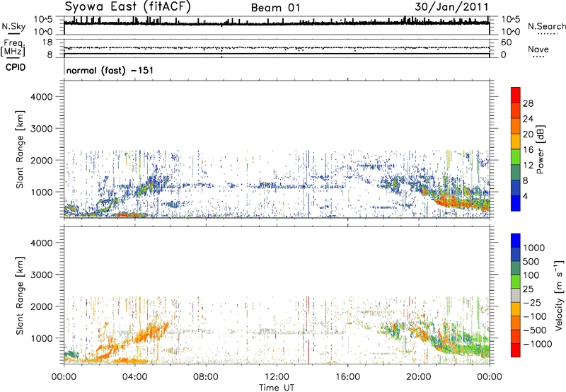Screen dimensions: 566x392
Task: Click the '04:00' time axis tick
Action: (x=134, y=377)
